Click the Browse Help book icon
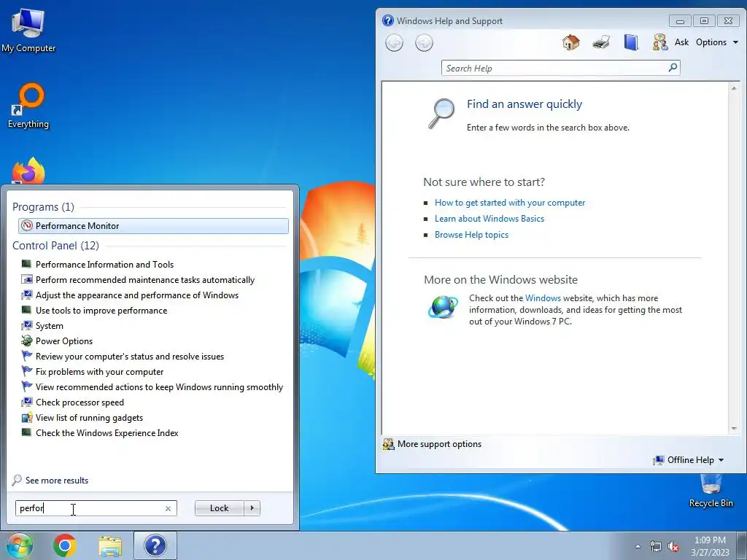The height and width of the screenshot is (560, 747). click(631, 42)
